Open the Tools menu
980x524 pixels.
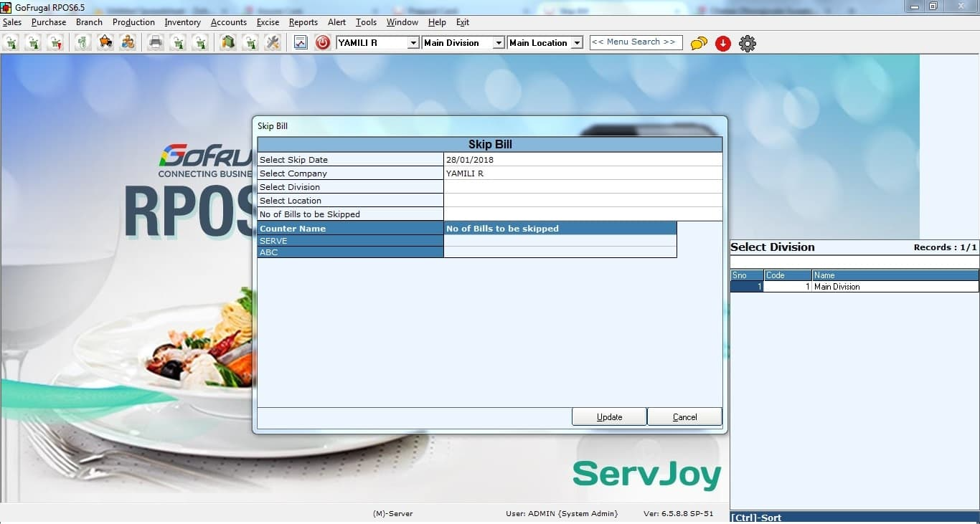(366, 22)
